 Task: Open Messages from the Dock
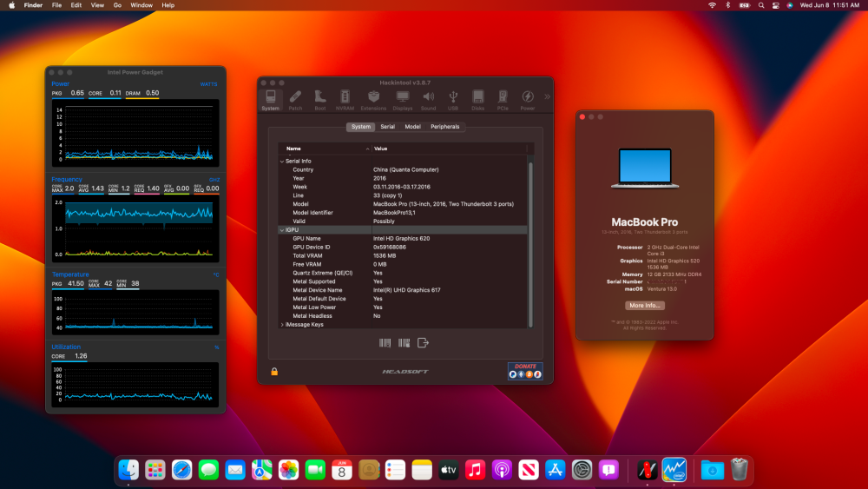coord(208,470)
